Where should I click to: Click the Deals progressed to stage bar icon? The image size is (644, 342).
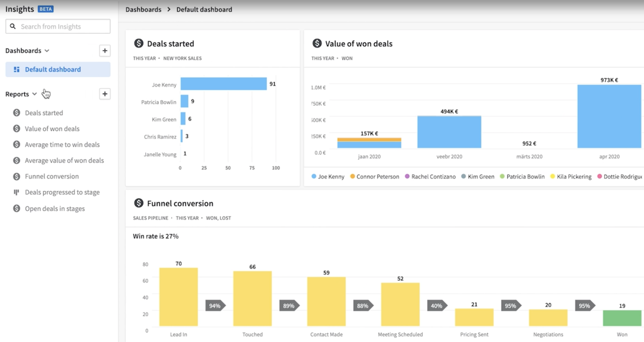(16, 192)
